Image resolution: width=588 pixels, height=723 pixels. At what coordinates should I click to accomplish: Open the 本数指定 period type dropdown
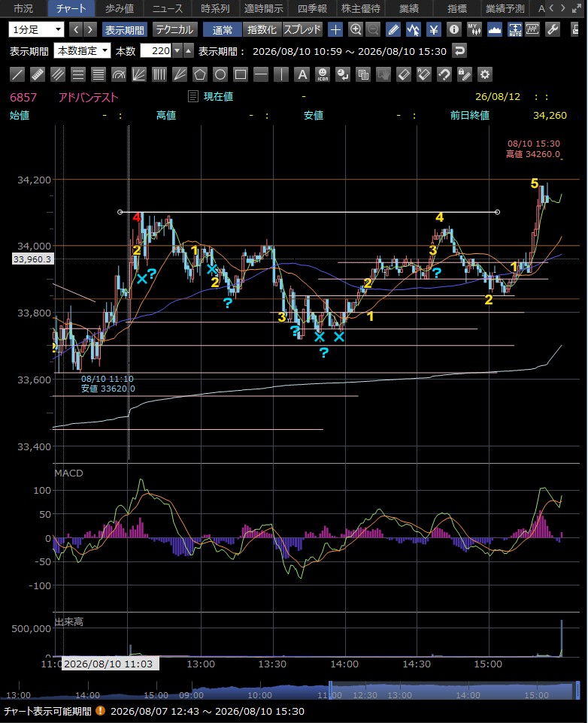[x=82, y=50]
